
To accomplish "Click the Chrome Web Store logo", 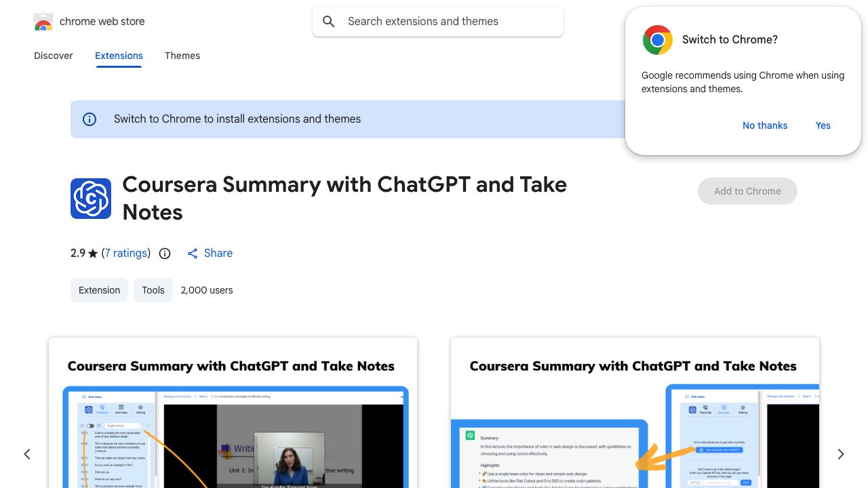I will 43,22.
